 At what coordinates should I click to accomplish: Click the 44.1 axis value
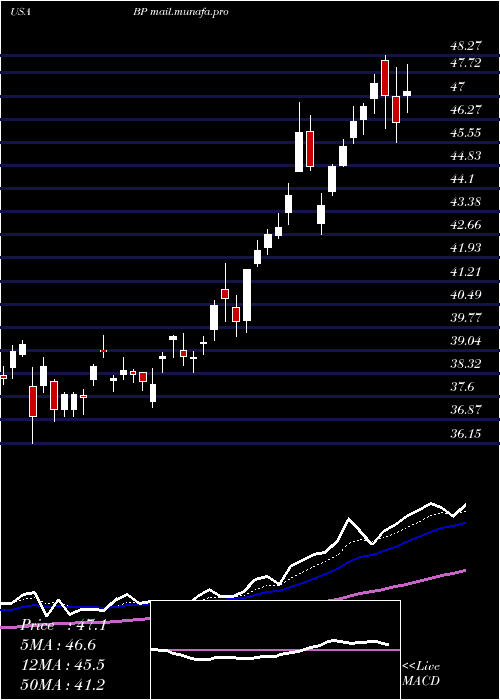point(462,179)
